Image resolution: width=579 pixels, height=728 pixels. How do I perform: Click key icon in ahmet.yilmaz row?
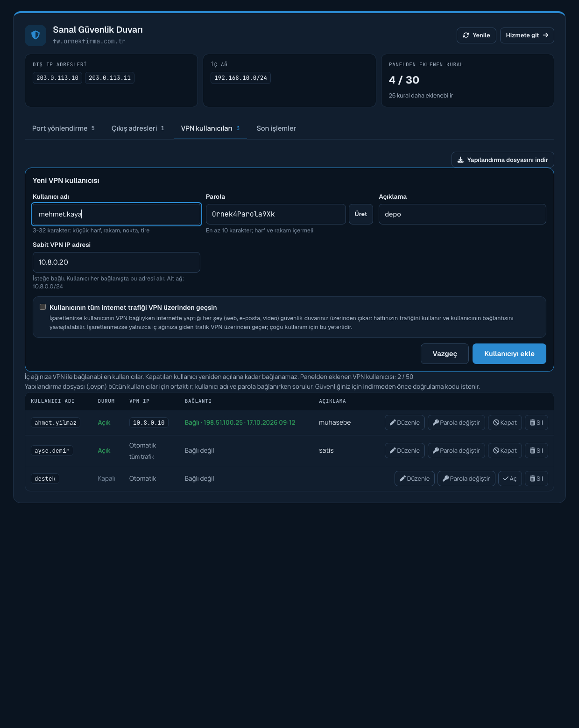[436, 423]
